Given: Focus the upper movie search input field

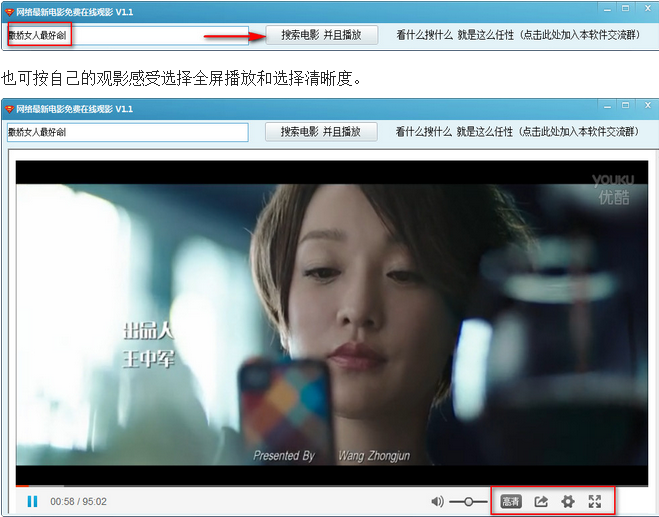Looking at the screenshot, I should pyautogui.click(x=128, y=35).
